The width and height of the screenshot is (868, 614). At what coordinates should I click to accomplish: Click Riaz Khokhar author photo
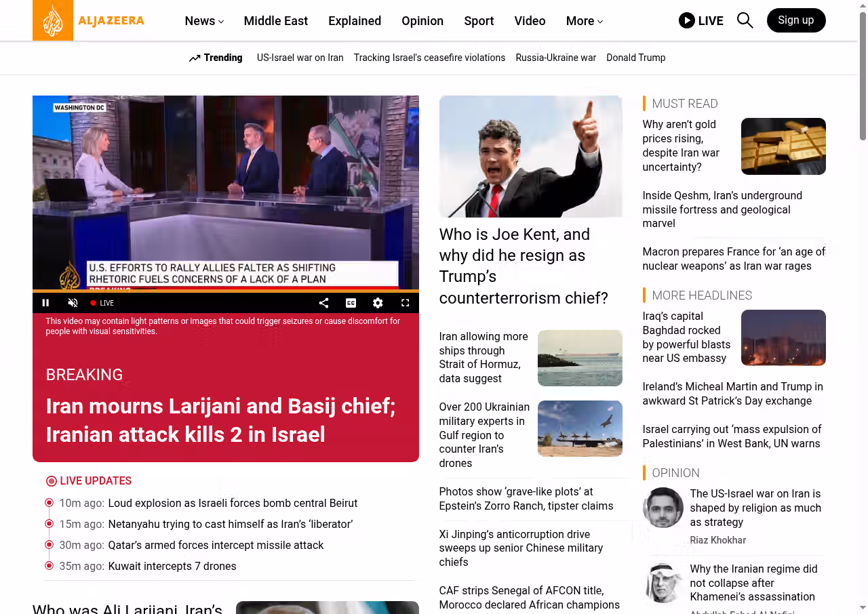pos(663,508)
